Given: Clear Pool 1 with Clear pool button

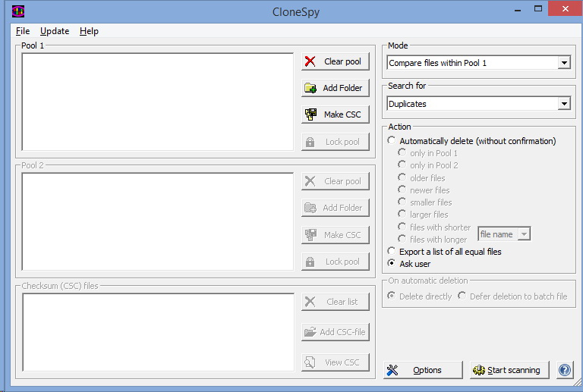Looking at the screenshot, I should [336, 61].
